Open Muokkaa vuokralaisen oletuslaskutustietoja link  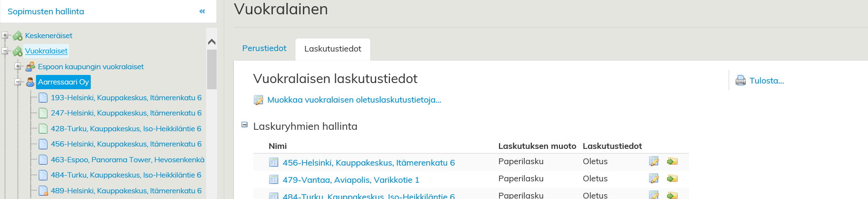click(x=354, y=100)
